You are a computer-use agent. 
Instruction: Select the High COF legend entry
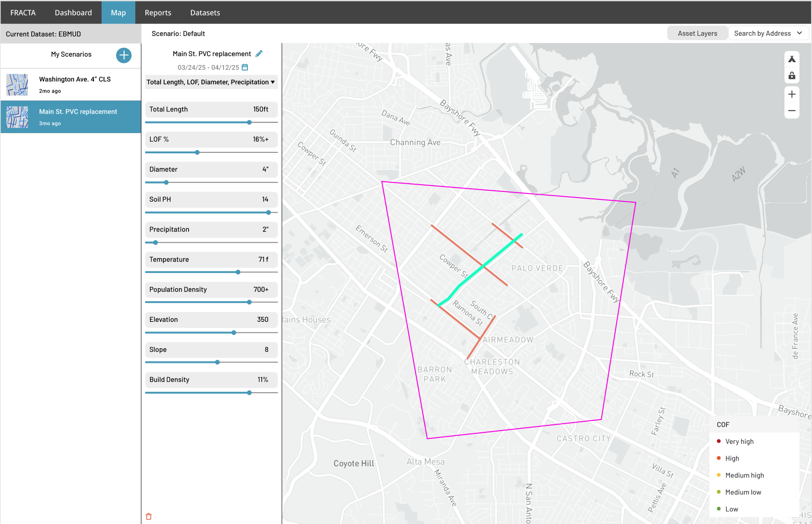click(728, 458)
